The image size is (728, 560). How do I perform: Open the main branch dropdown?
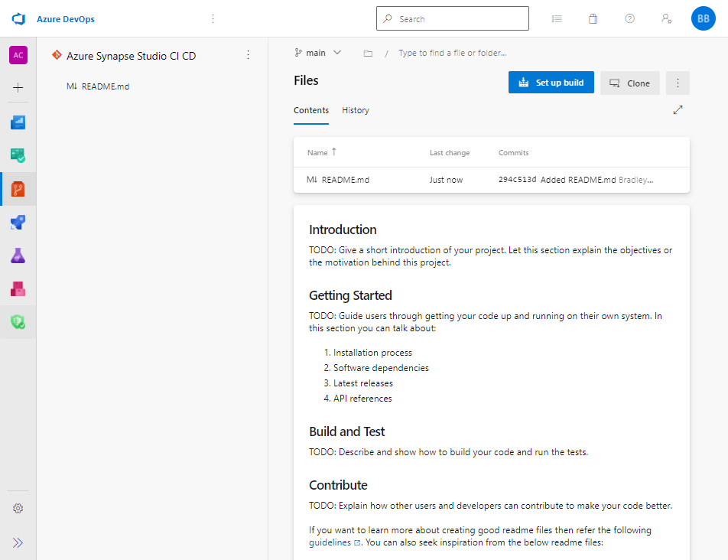318,53
